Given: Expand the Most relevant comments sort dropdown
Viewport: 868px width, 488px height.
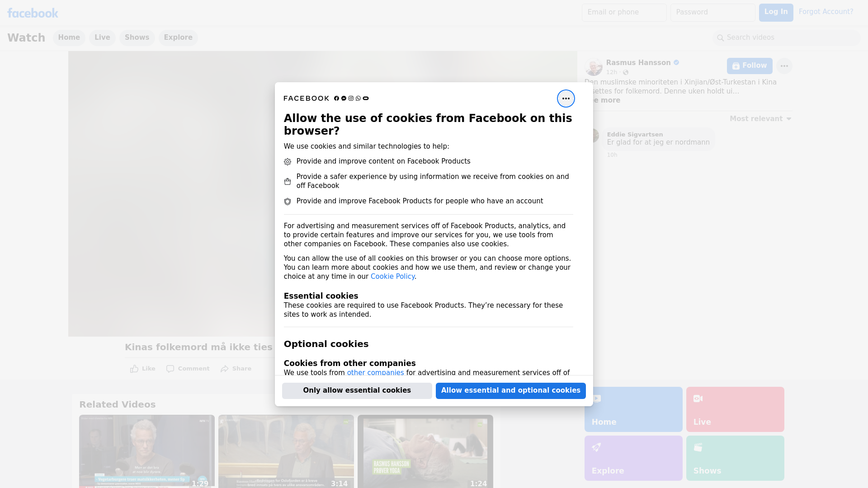Looking at the screenshot, I should pyautogui.click(x=760, y=119).
